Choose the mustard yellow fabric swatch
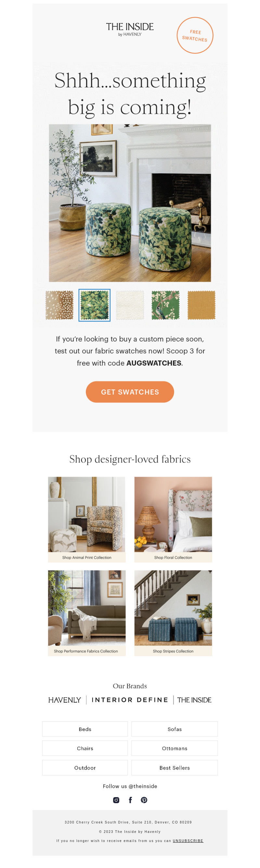The image size is (260, 868). 201,305
